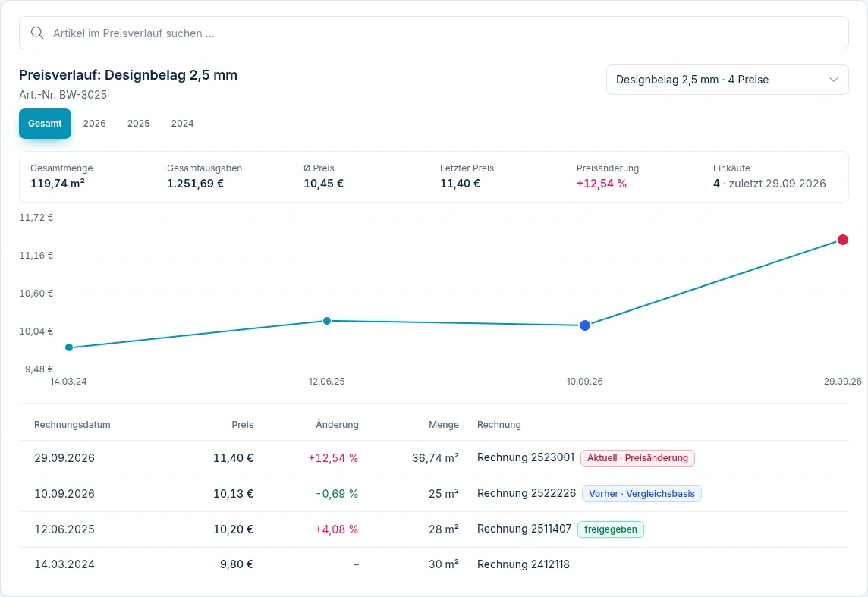Select the 14.03.2024 date cell

tap(64, 564)
